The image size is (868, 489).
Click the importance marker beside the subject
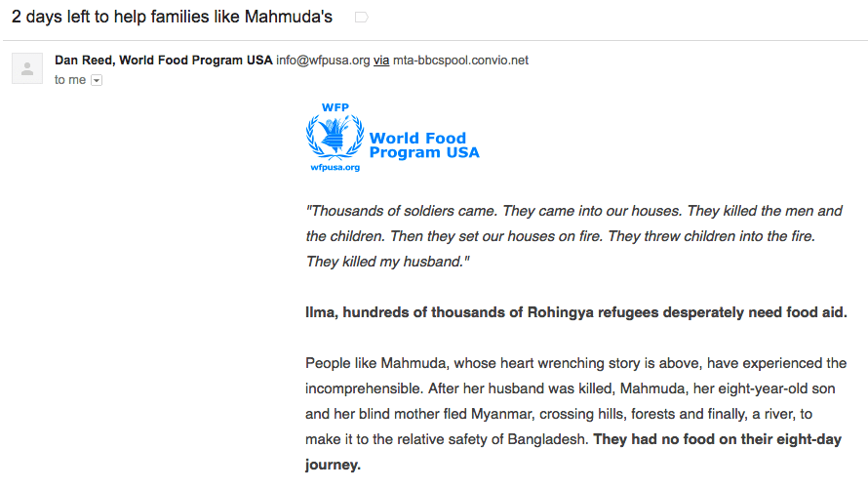click(x=362, y=18)
